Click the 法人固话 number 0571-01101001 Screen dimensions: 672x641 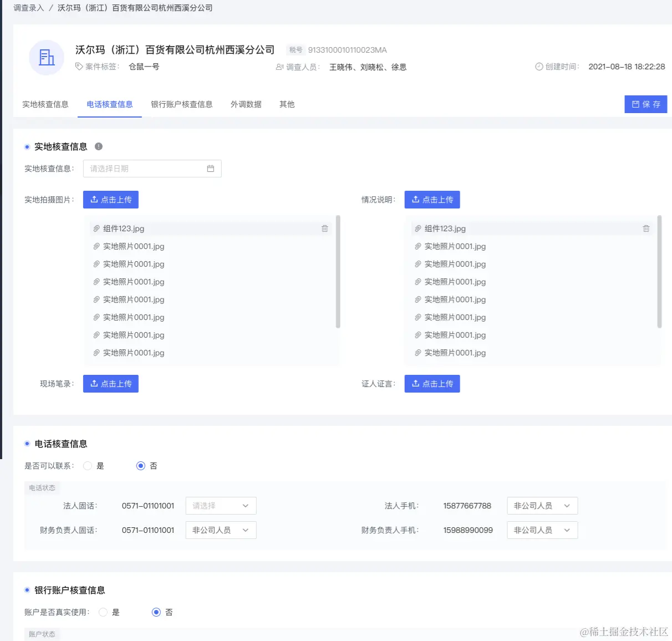pos(148,506)
